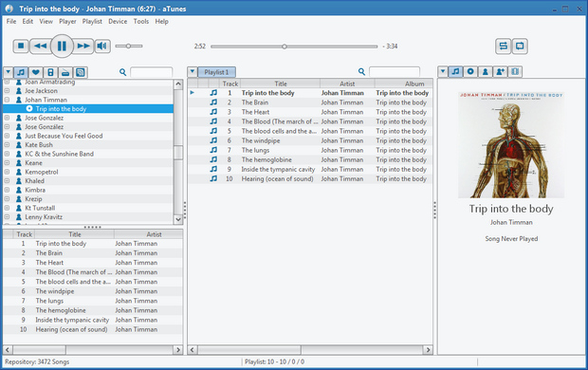The width and height of the screenshot is (588, 370).
Task: Show artist info in the context panel
Action: tap(486, 71)
